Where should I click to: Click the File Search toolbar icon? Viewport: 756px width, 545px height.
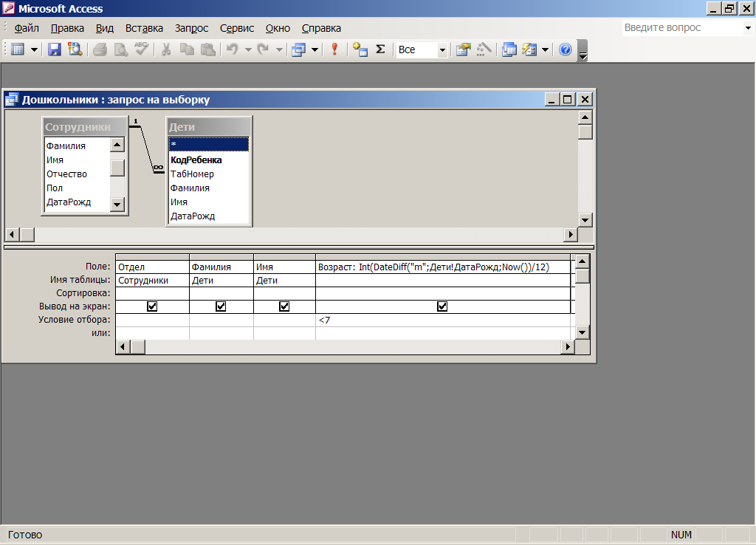[x=75, y=49]
